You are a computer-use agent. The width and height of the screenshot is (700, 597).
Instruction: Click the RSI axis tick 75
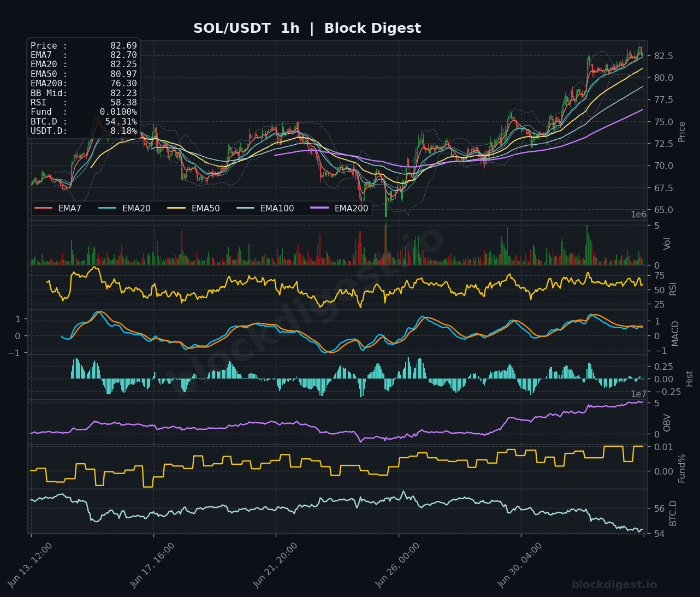[x=659, y=275]
